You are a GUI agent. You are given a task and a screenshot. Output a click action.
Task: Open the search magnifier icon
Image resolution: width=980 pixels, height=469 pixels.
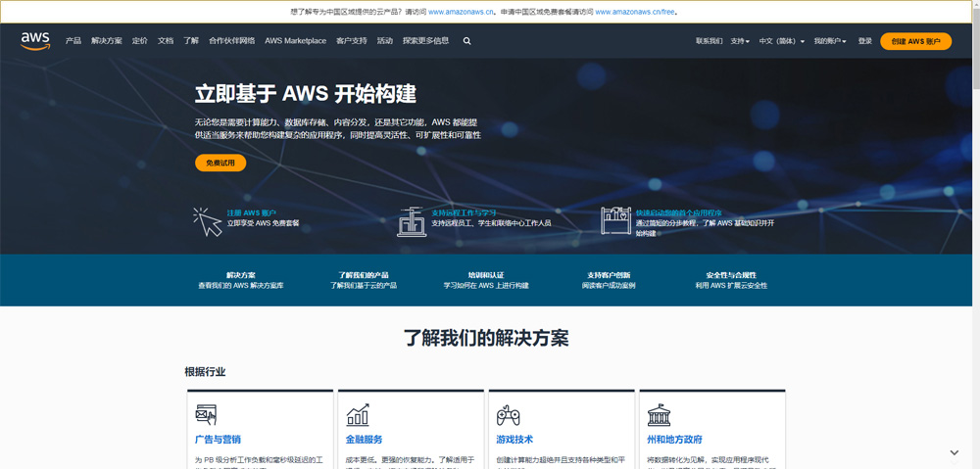pos(467,41)
